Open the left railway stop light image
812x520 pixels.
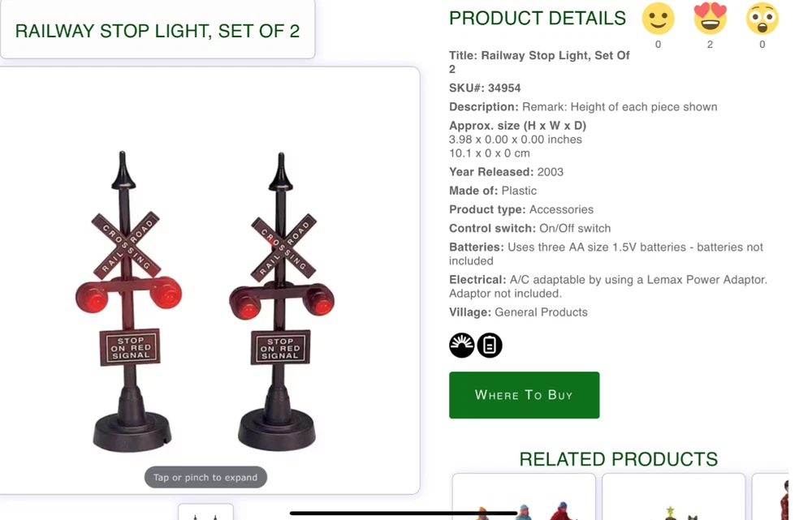pos(129,302)
